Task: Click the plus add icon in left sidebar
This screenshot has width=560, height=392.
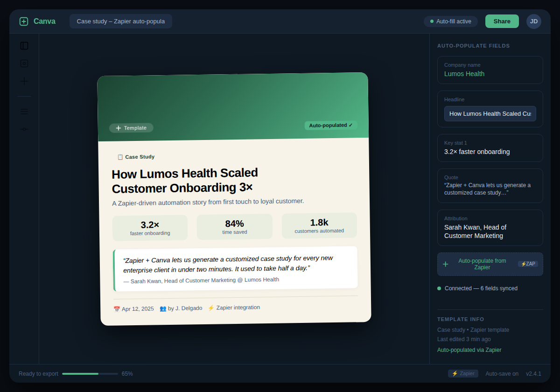Action: point(24,81)
